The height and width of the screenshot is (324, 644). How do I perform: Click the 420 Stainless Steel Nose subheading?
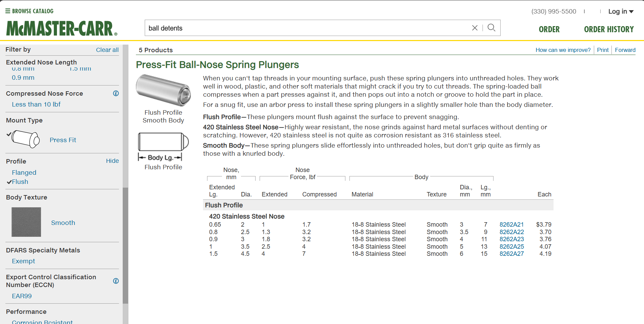point(247,216)
